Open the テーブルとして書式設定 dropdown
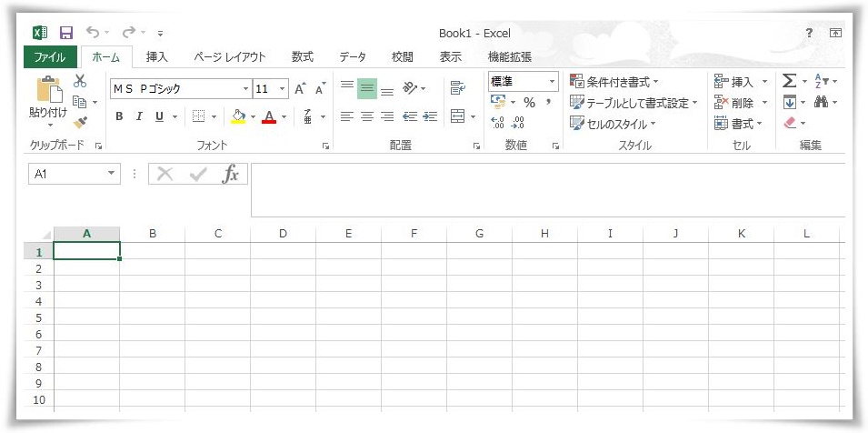 click(634, 103)
